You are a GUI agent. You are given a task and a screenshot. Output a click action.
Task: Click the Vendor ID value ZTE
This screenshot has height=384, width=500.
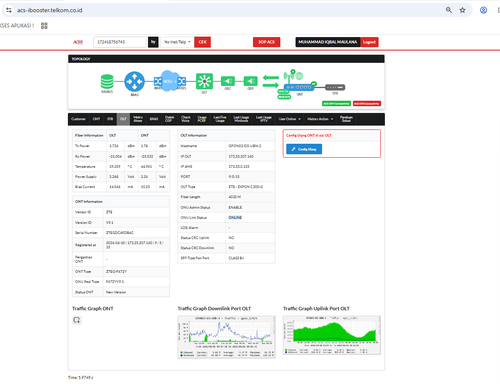[x=109, y=212]
